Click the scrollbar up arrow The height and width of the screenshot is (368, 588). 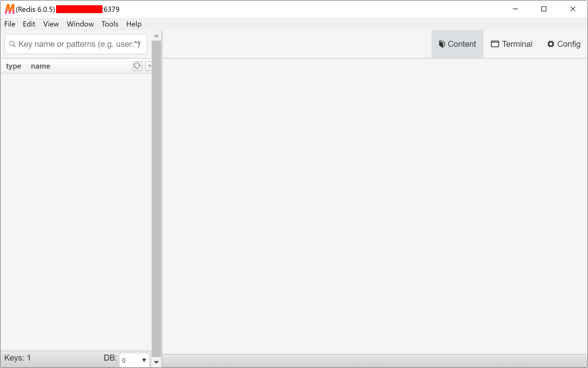point(156,36)
